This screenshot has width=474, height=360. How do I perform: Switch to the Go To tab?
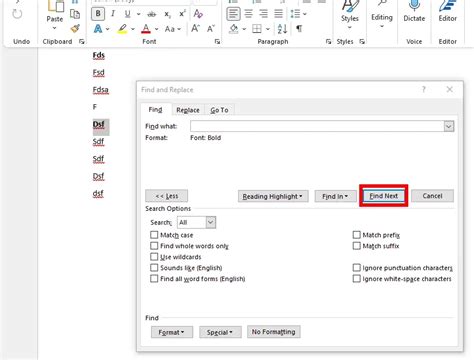click(x=219, y=110)
